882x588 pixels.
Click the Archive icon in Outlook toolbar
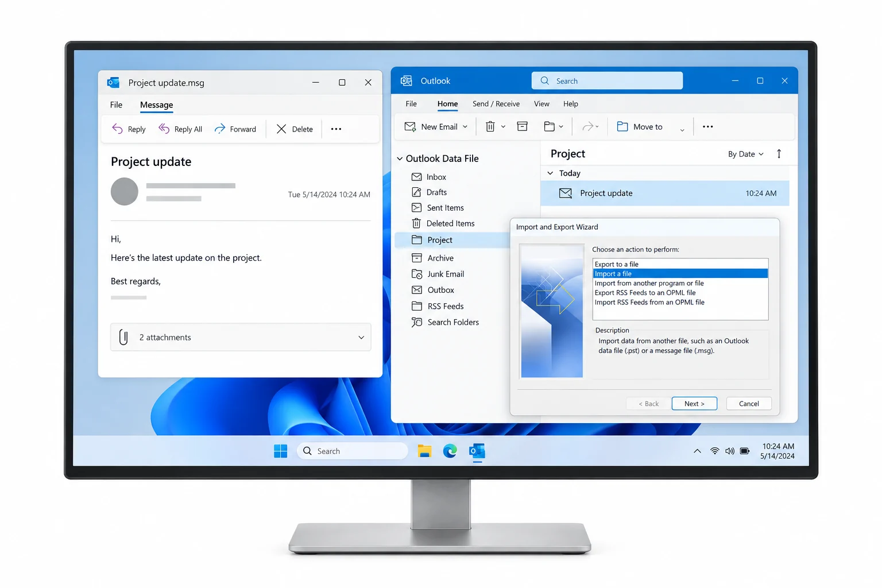tap(523, 127)
